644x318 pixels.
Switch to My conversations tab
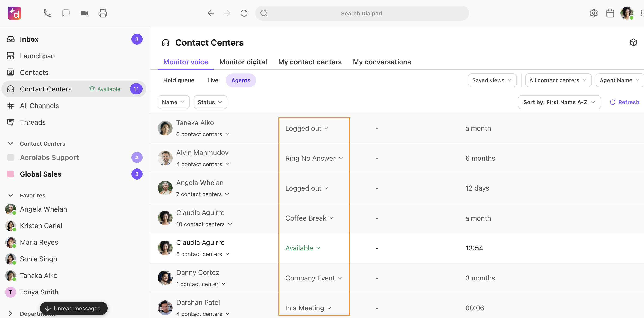[382, 62]
